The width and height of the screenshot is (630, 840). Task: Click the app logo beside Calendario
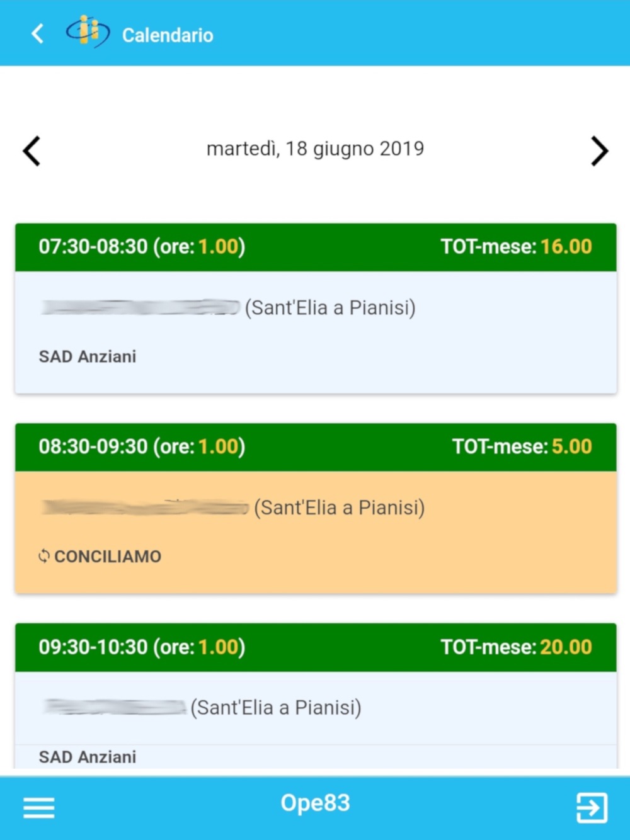(x=88, y=32)
